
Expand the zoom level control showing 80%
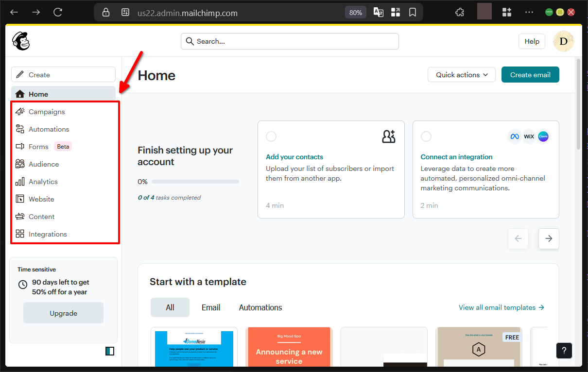coord(355,12)
